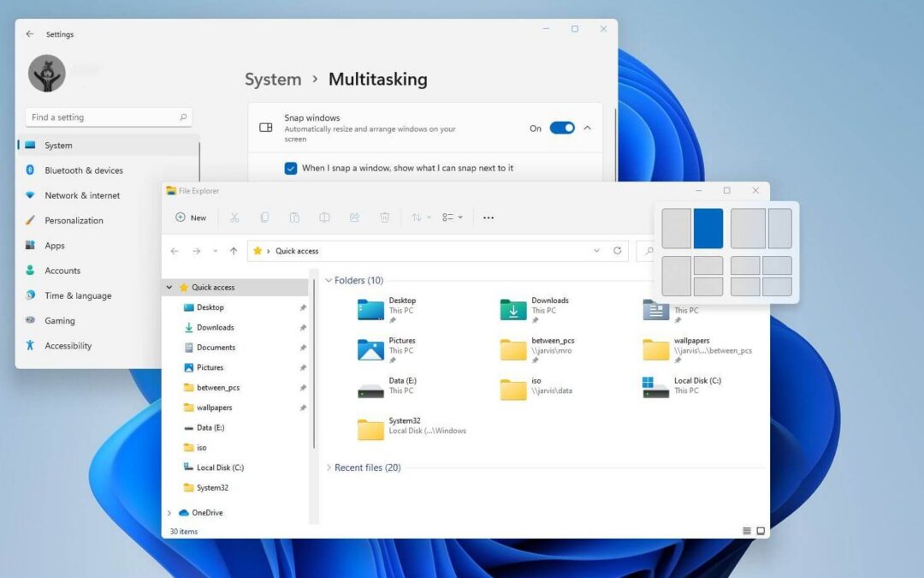Switch to details view in the status bar

(745, 531)
